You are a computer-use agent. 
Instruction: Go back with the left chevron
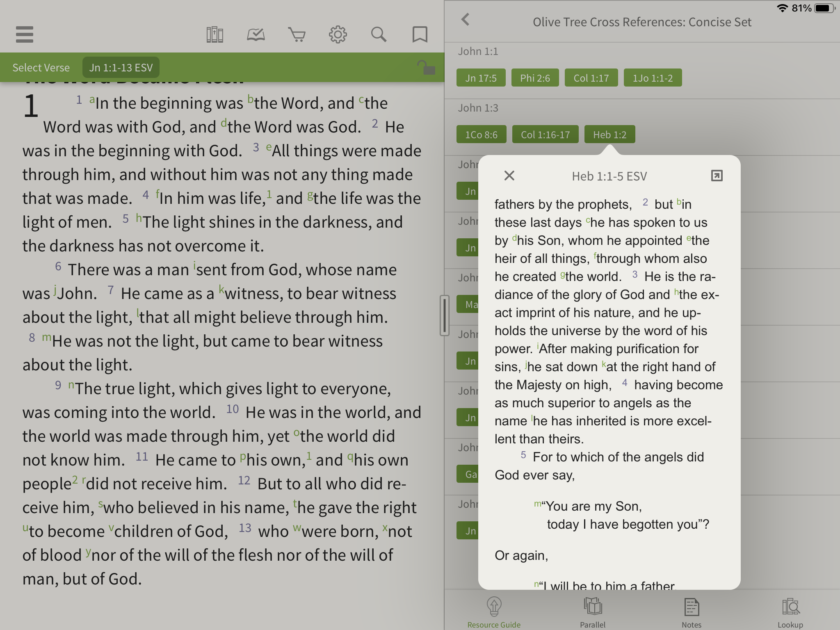(x=465, y=19)
